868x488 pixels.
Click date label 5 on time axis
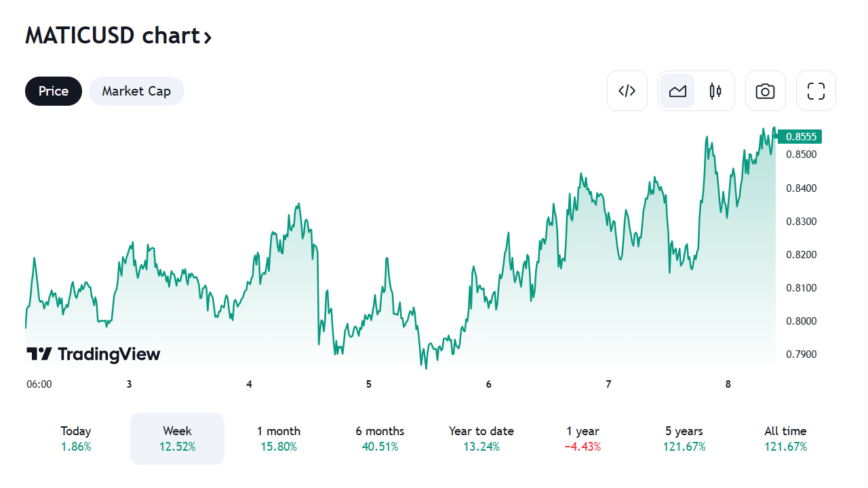(x=369, y=384)
